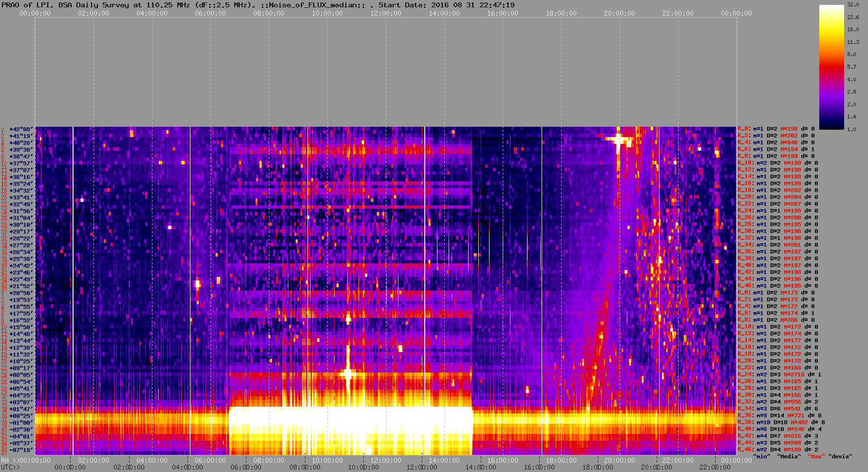Click the +42°08' declination label
The height and width of the screenshot is (472, 868).
[21, 129]
